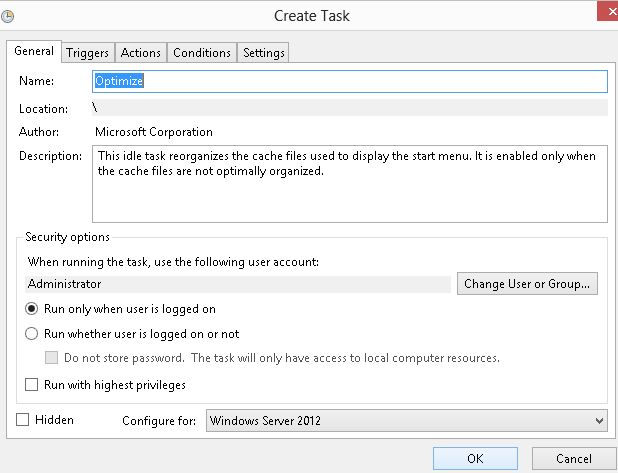
Task: Enable Run with highest privileges
Action: (32, 384)
